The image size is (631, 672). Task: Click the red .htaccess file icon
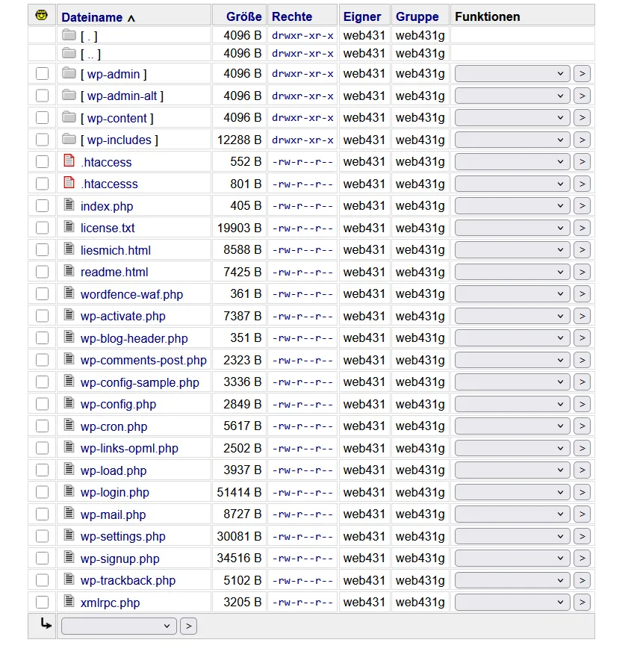point(69,161)
